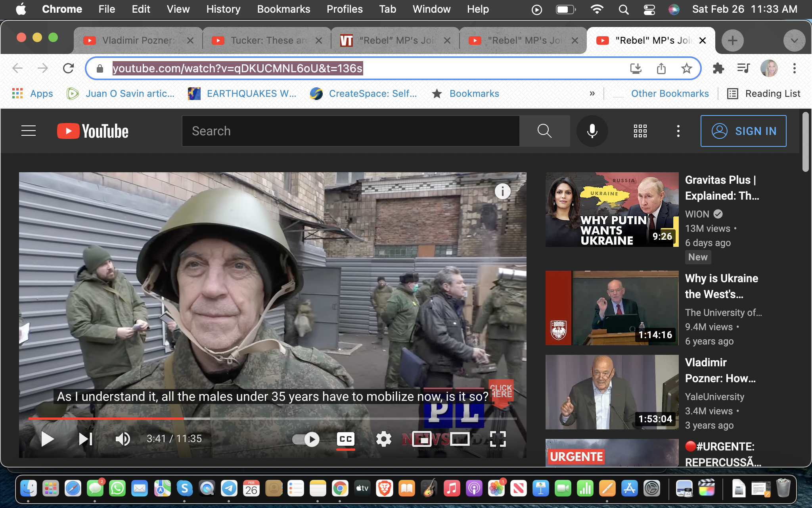The width and height of the screenshot is (812, 508).
Task: Open the media controls icon
Action: [743, 68]
